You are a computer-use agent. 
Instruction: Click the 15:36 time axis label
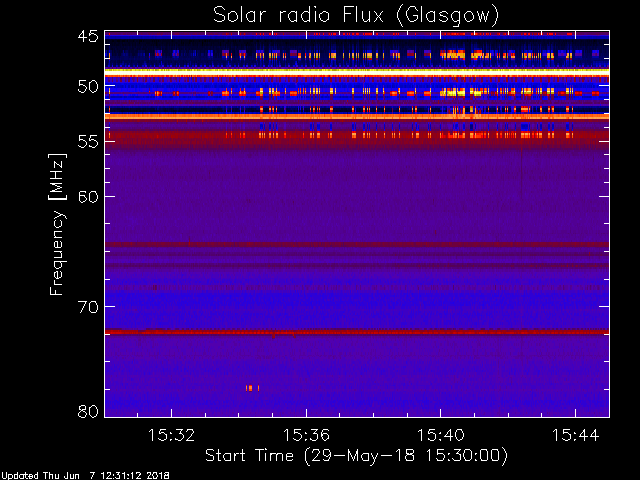point(306,435)
